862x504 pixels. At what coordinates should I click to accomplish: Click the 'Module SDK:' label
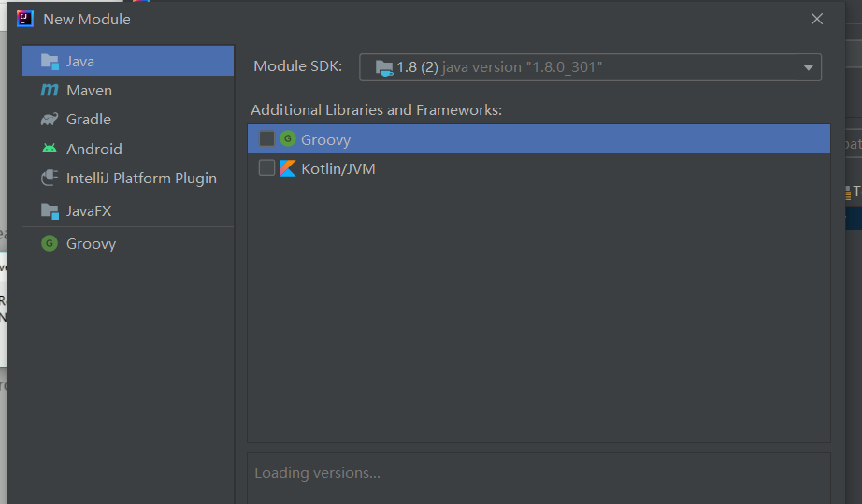298,66
